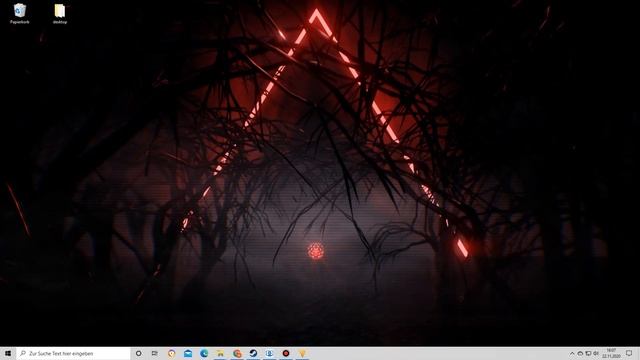Open the taskbar clock and date

coord(611,353)
